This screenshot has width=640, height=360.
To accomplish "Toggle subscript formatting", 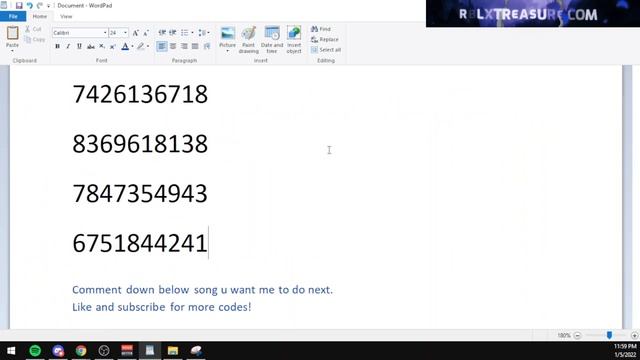I will click(102, 47).
